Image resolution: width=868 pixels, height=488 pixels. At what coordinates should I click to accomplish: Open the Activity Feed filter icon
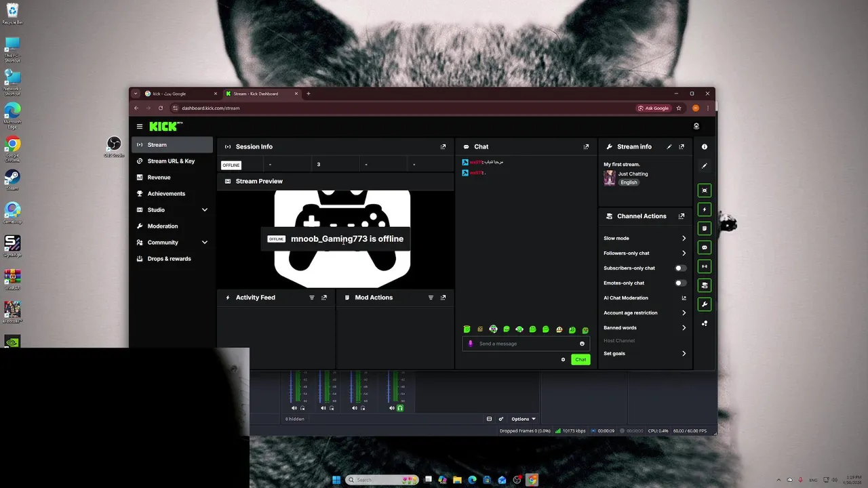tap(312, 298)
